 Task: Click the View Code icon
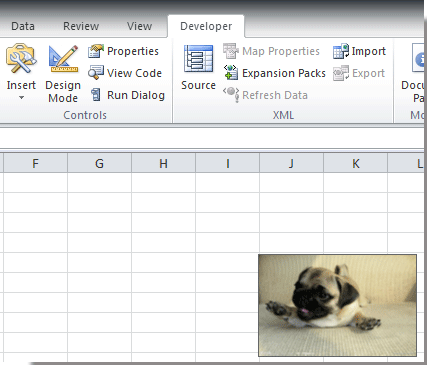96,73
